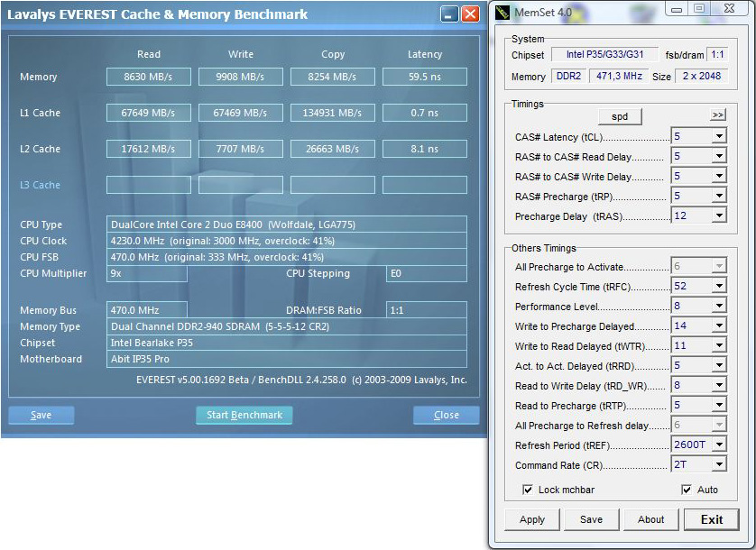Open the Command Rate (CR) dropdown
Screen dimensions: 756x550
pos(719,464)
